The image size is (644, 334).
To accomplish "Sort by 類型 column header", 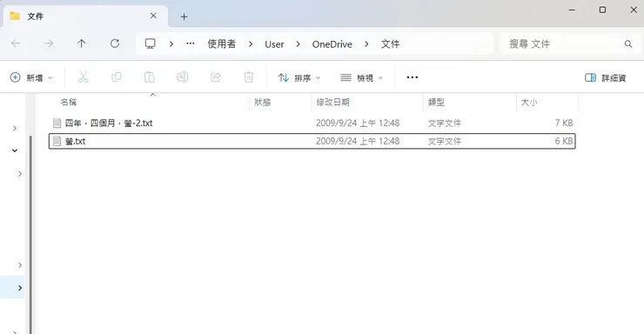I will (436, 102).
